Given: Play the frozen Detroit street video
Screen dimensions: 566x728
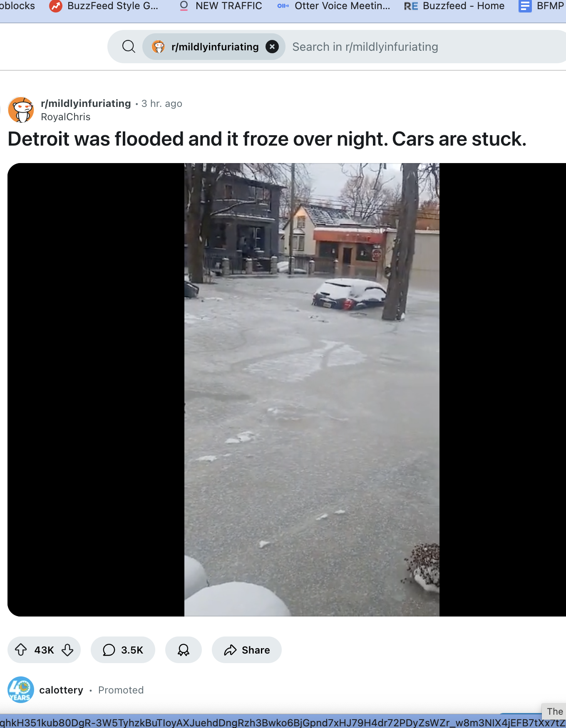Looking at the screenshot, I should 312,389.
